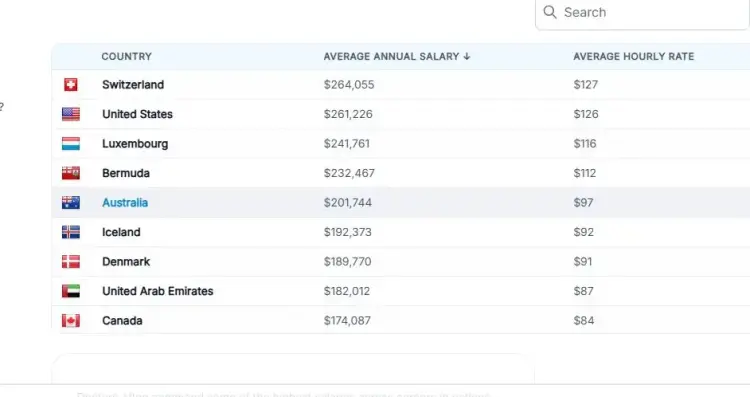The height and width of the screenshot is (397, 750).
Task: Open the Australia country link
Action: [x=125, y=203]
